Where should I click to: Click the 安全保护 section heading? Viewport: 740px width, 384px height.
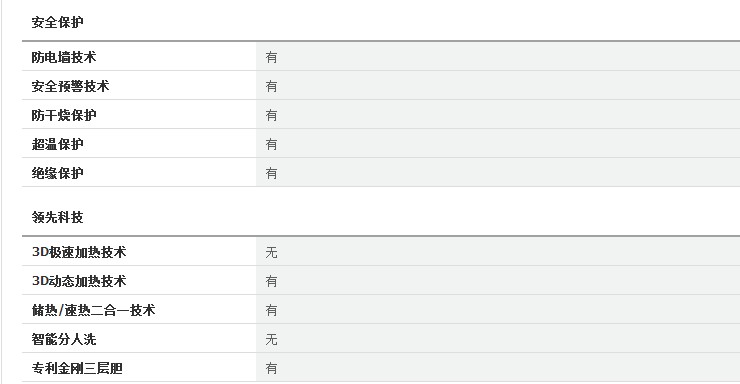pyautogui.click(x=58, y=22)
